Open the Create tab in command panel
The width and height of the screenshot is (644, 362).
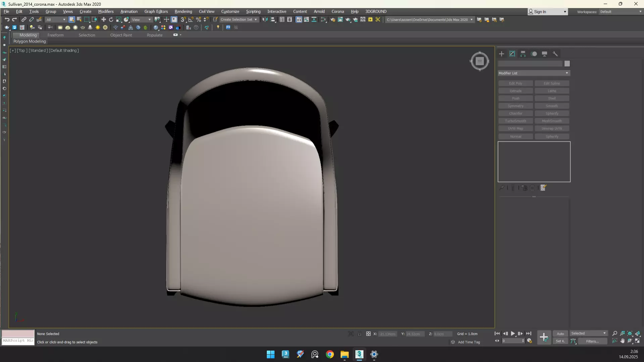click(x=501, y=54)
